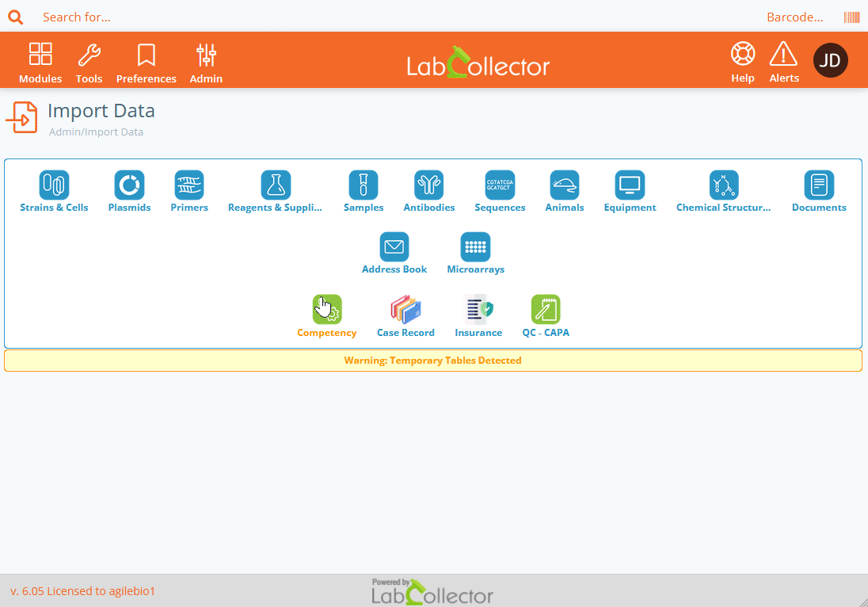
Task: Select the QC - CAPA notepad icon
Action: coord(546,309)
